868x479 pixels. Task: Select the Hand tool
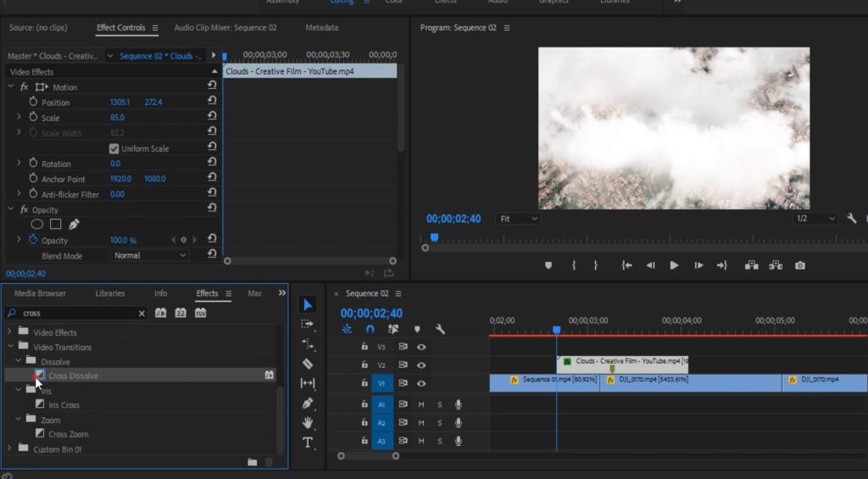click(308, 423)
